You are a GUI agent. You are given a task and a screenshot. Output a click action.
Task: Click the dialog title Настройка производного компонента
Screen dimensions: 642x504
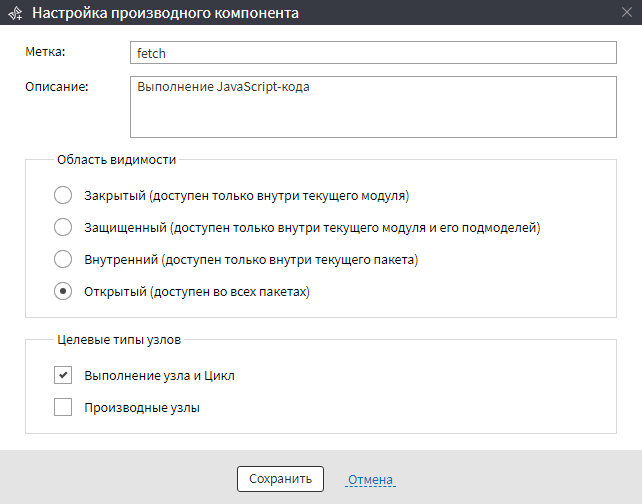click(x=165, y=13)
